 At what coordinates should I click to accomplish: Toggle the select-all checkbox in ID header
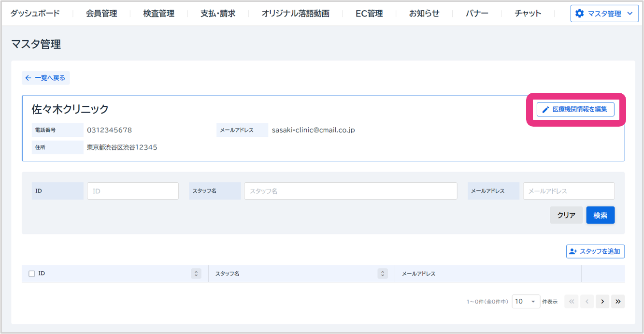[x=32, y=274]
